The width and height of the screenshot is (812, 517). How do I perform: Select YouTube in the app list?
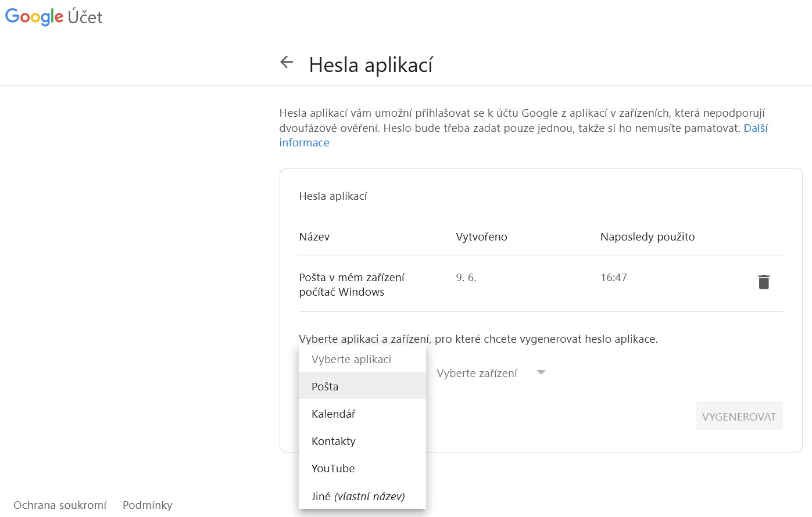[333, 468]
